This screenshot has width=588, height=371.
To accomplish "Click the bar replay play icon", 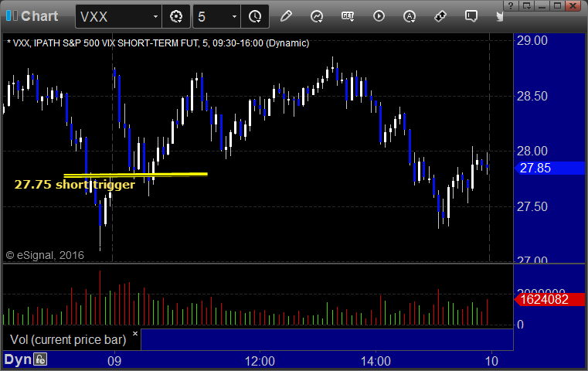I will [x=379, y=16].
